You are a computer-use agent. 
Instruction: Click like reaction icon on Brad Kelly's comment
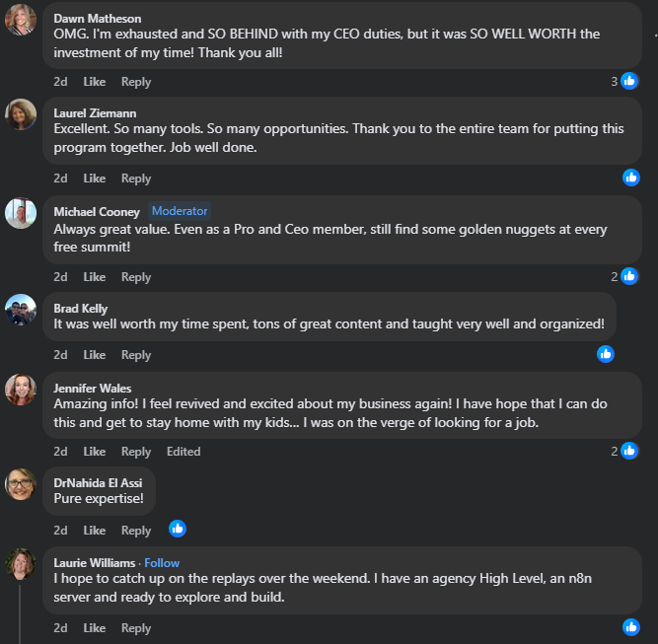(606, 353)
